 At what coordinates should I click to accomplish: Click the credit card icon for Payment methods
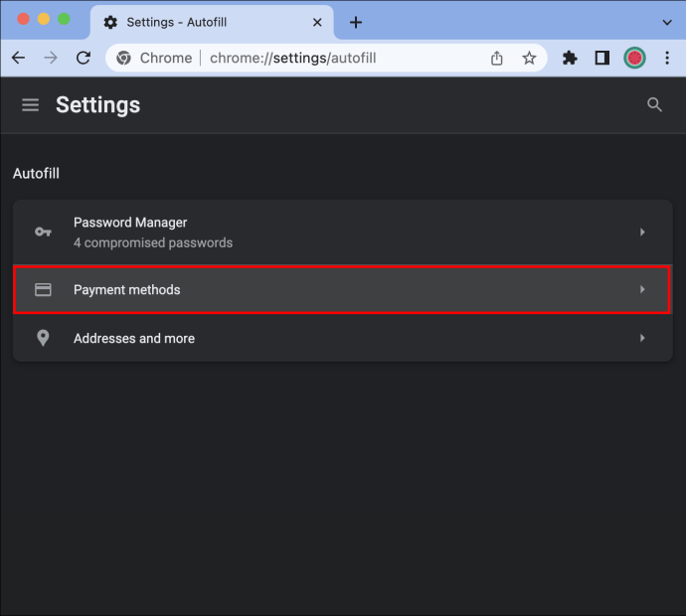pos(43,289)
